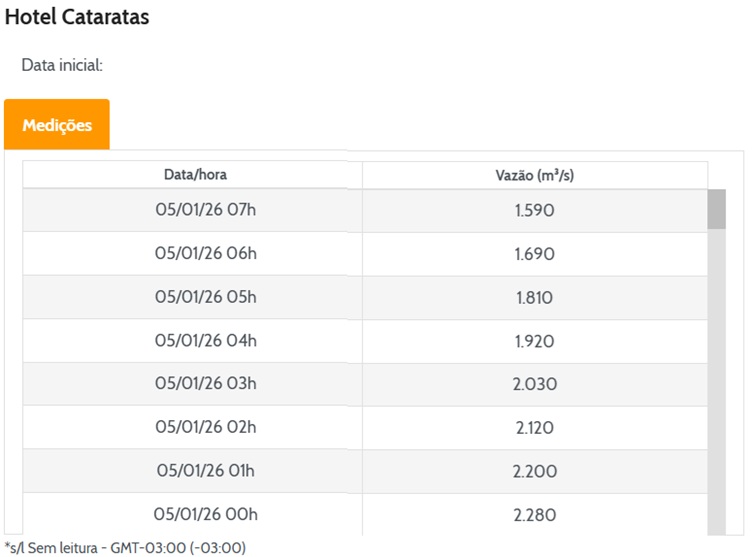Screen dimensions: 752x557
Task: Select the 05/01/26 05h date cell
Action: tap(206, 298)
